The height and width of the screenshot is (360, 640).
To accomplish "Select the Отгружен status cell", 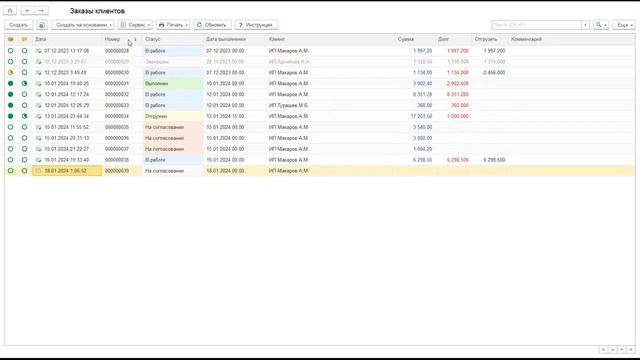I will coord(173,116).
